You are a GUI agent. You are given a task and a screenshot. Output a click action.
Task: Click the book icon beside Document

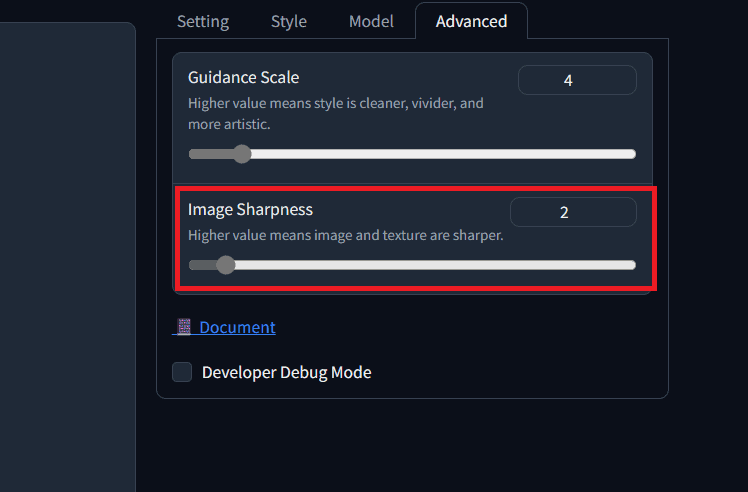click(x=183, y=327)
